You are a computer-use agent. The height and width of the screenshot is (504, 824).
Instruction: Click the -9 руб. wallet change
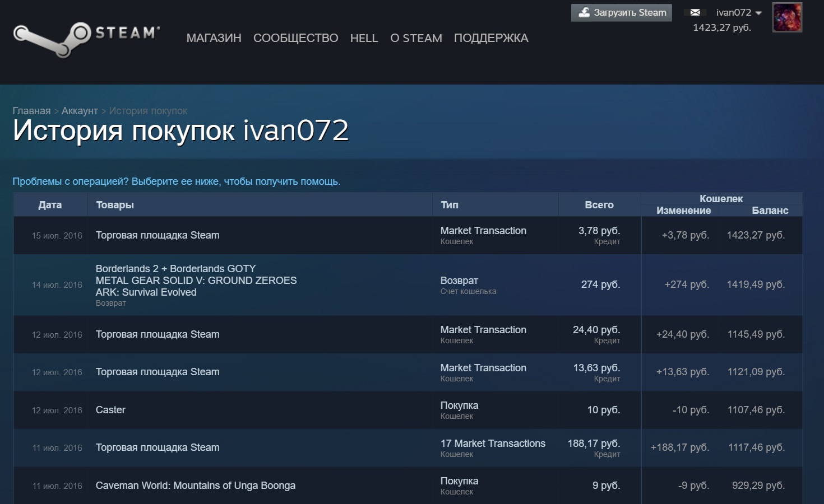[x=693, y=486]
